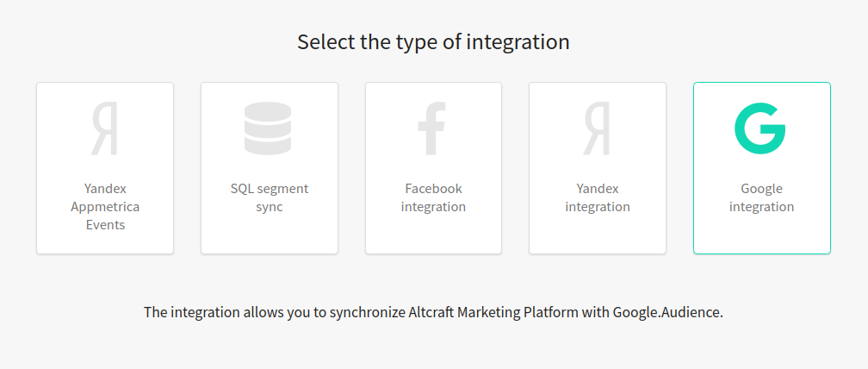
Task: Click the SQL database stack icon
Action: click(x=268, y=128)
